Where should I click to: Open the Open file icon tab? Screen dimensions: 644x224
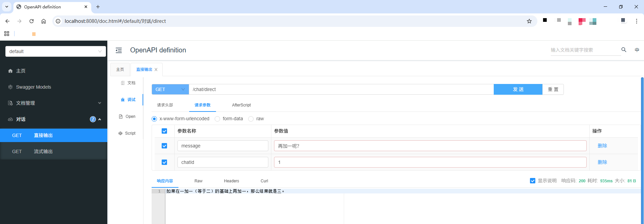coord(121,117)
